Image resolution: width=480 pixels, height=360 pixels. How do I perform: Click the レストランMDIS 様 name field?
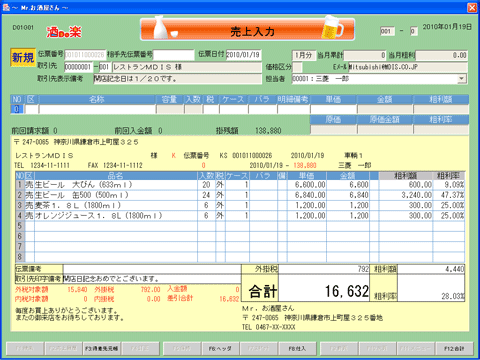[x=187, y=67]
